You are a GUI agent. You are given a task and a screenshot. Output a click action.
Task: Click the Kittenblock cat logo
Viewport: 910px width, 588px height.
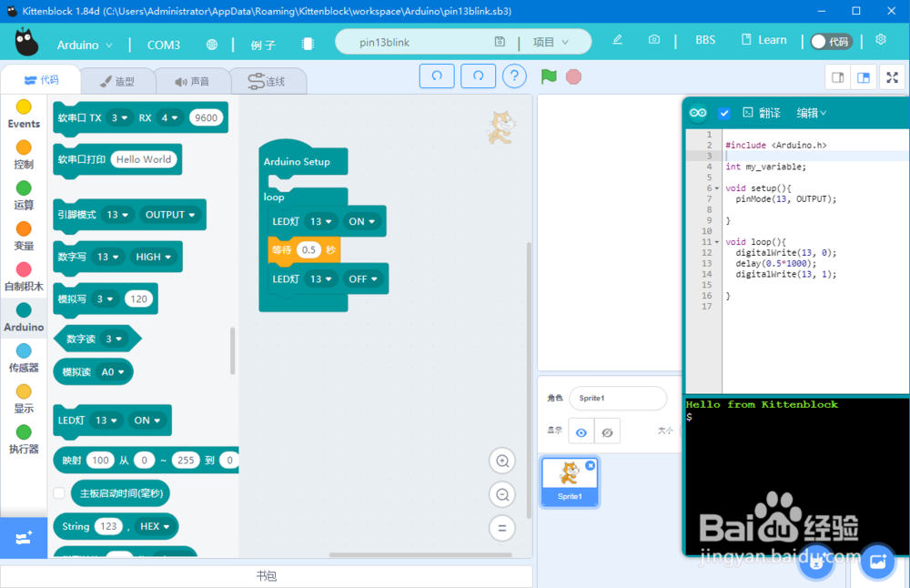pyautogui.click(x=26, y=42)
